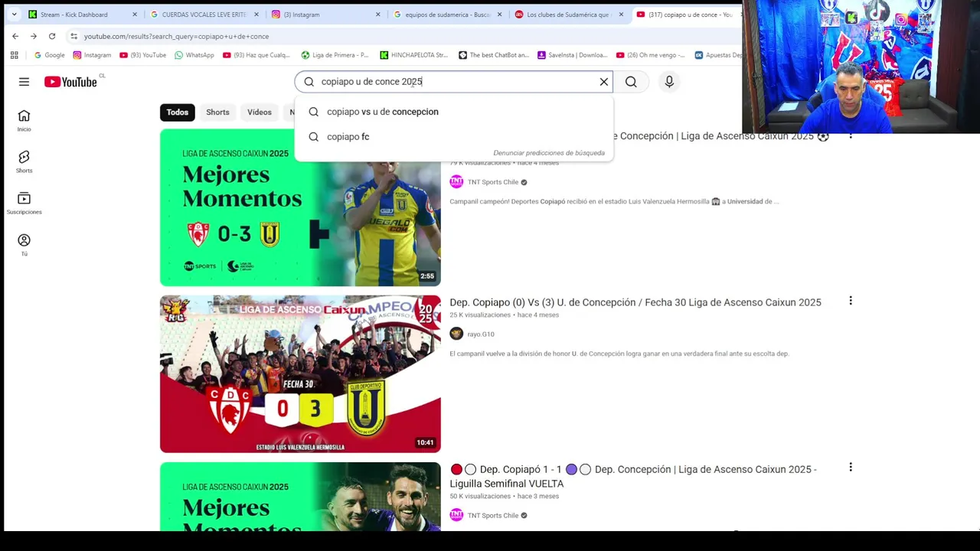The image size is (980, 551).
Task: Click the rayo.G10 channel avatar
Action: (456, 334)
